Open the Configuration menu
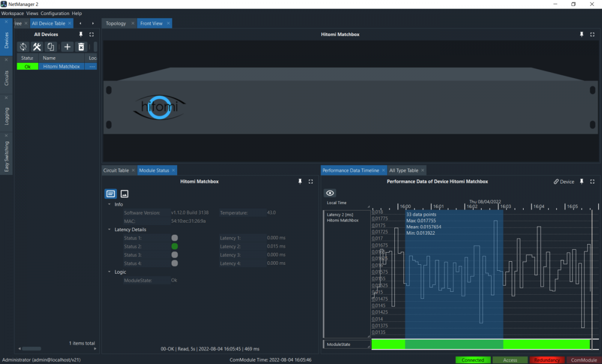This screenshot has width=602, height=364. 55,13
